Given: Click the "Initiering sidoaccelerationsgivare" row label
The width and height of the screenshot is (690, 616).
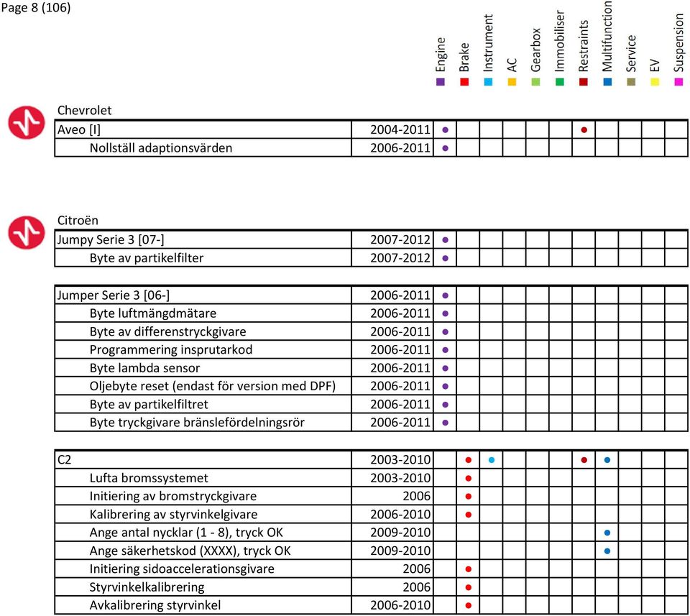Looking at the screenshot, I should pyautogui.click(x=182, y=569).
